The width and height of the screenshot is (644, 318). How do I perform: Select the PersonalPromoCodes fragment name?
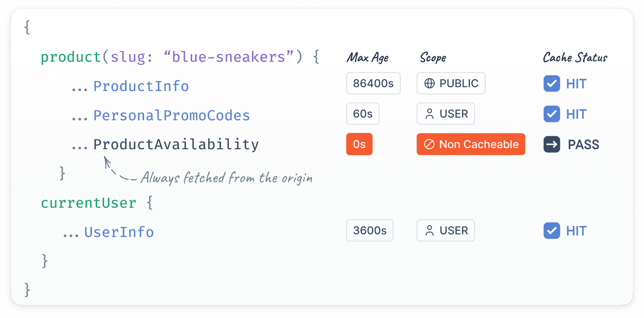point(171,116)
